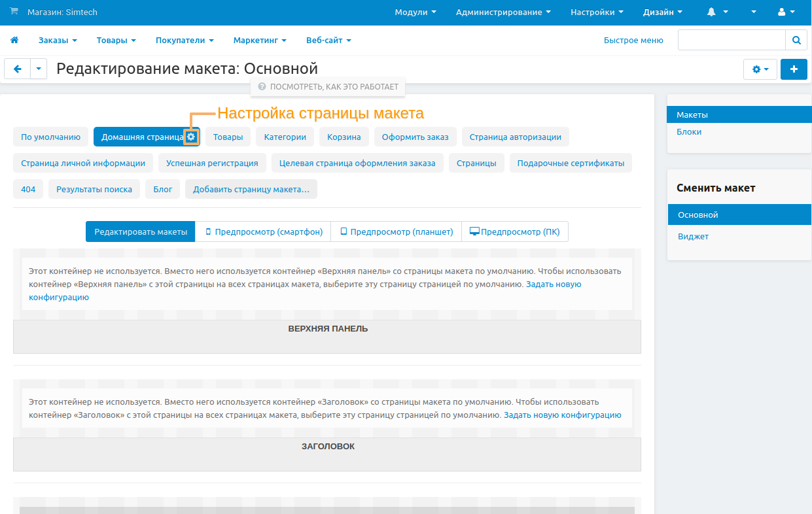
Task: Open the gear settings dropdown near title
Action: 760,69
